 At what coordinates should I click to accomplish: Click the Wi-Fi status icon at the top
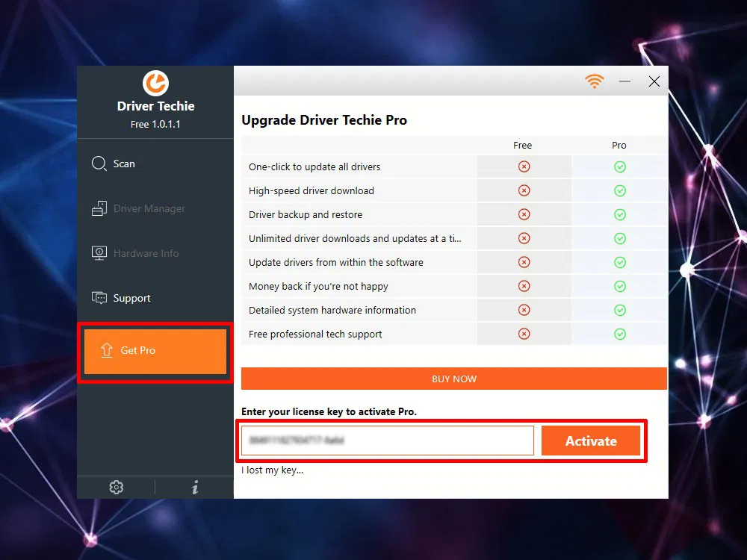point(595,81)
